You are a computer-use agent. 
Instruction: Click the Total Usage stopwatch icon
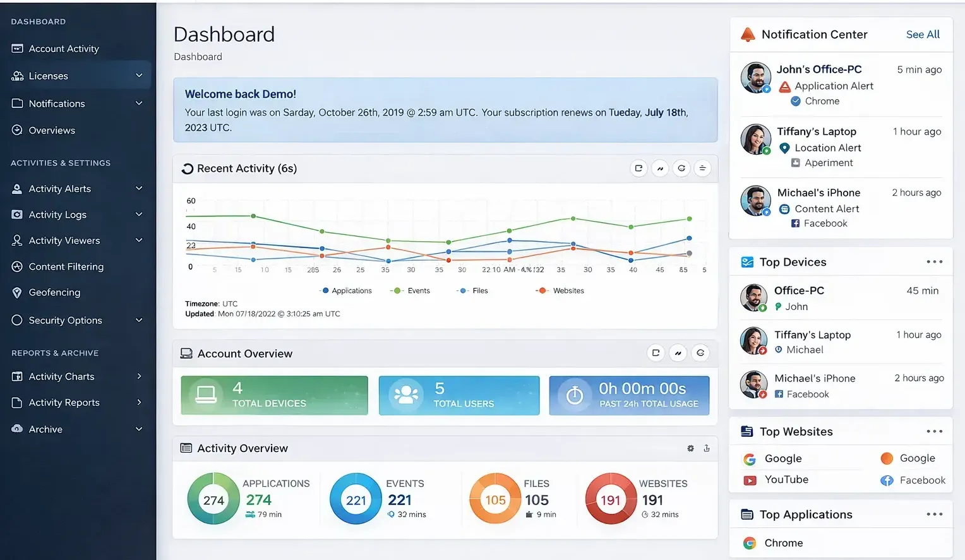tap(575, 396)
